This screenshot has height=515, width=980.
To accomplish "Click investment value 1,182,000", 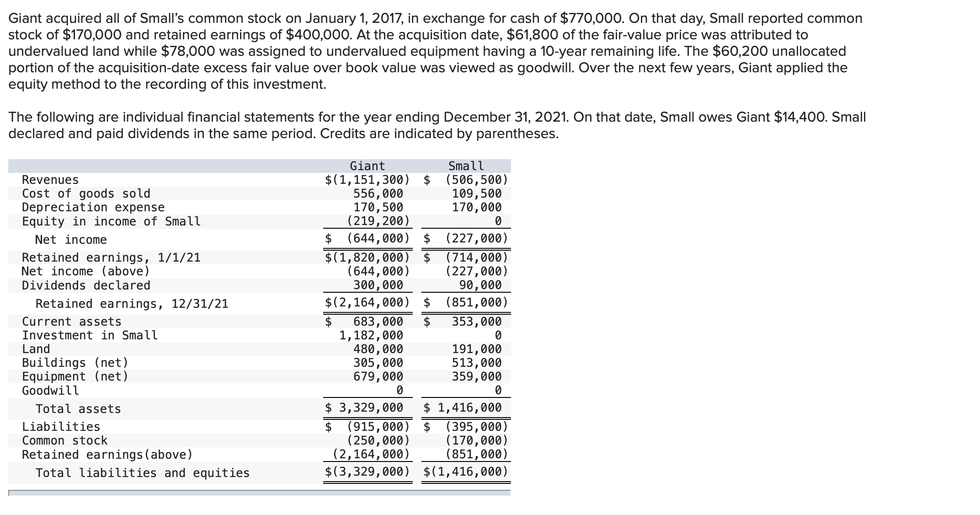I will point(371,335).
